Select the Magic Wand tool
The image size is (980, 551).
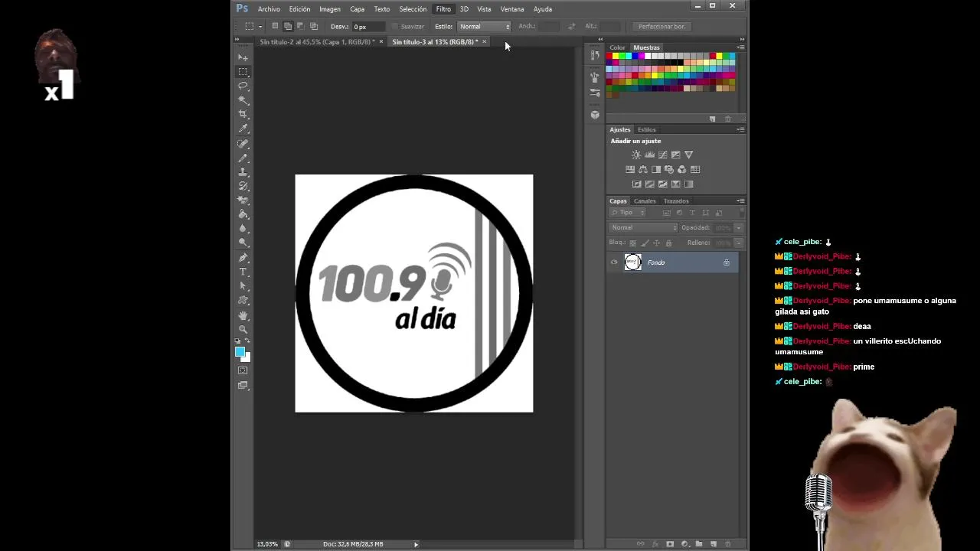[243, 100]
